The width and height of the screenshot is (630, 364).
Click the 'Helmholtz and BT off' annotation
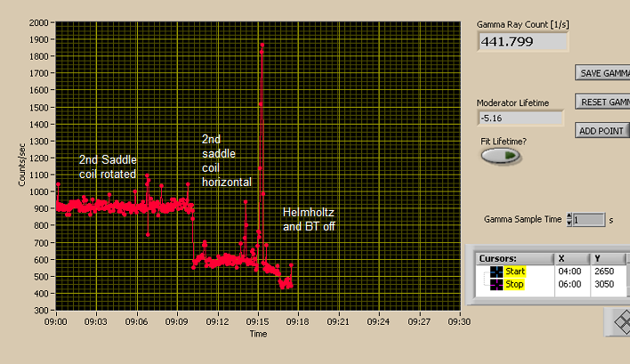pos(309,219)
